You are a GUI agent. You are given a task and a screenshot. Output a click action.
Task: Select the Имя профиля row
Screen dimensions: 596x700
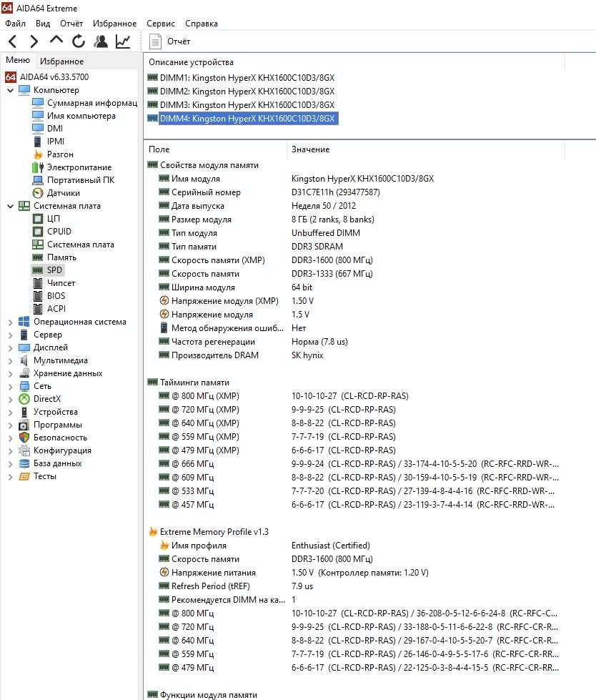pyautogui.click(x=264, y=546)
